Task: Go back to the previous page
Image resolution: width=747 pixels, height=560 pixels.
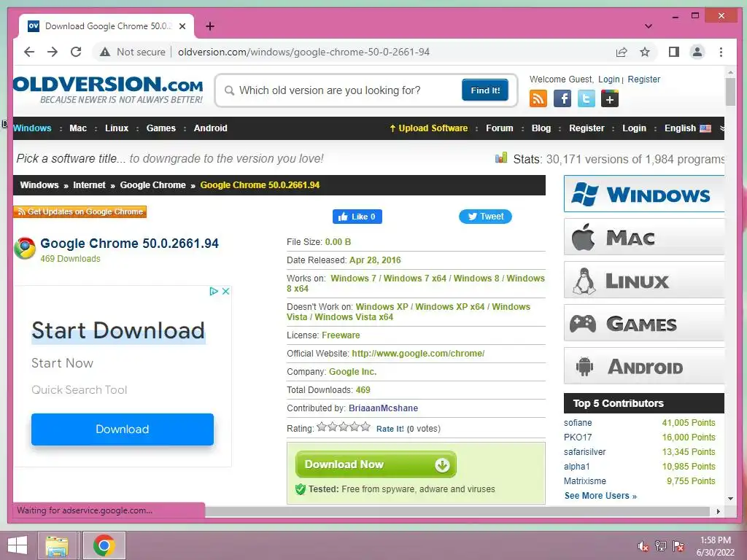Action: [29, 52]
